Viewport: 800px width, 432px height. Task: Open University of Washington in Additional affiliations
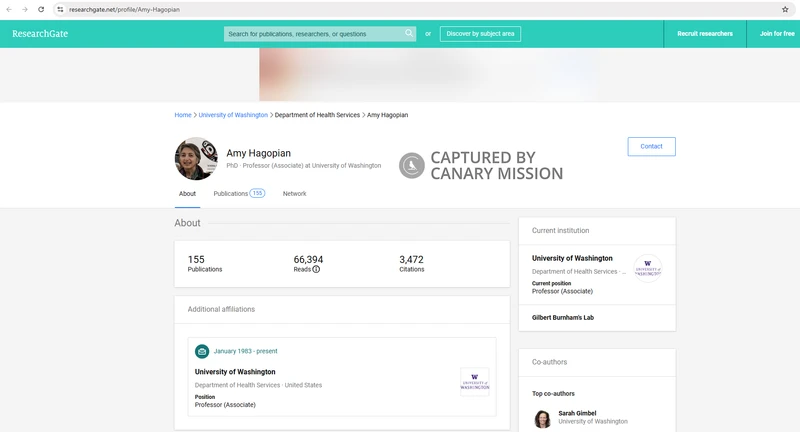pyautogui.click(x=235, y=372)
